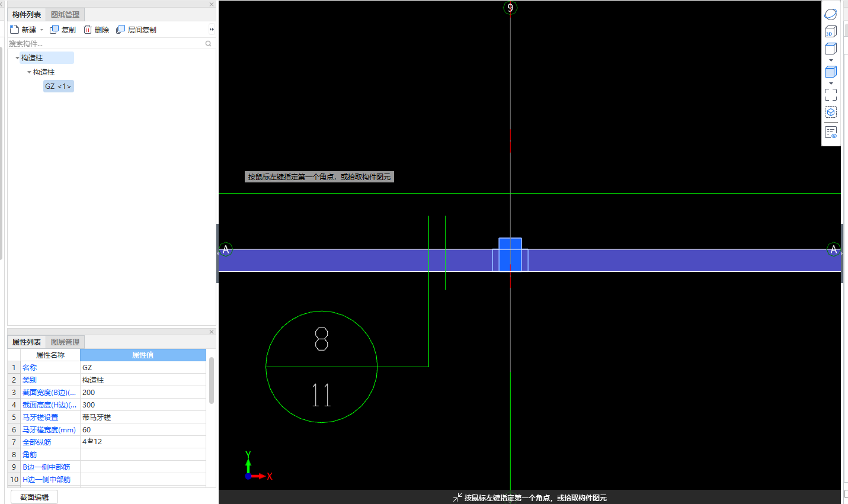Close the component list panel

point(212,4)
